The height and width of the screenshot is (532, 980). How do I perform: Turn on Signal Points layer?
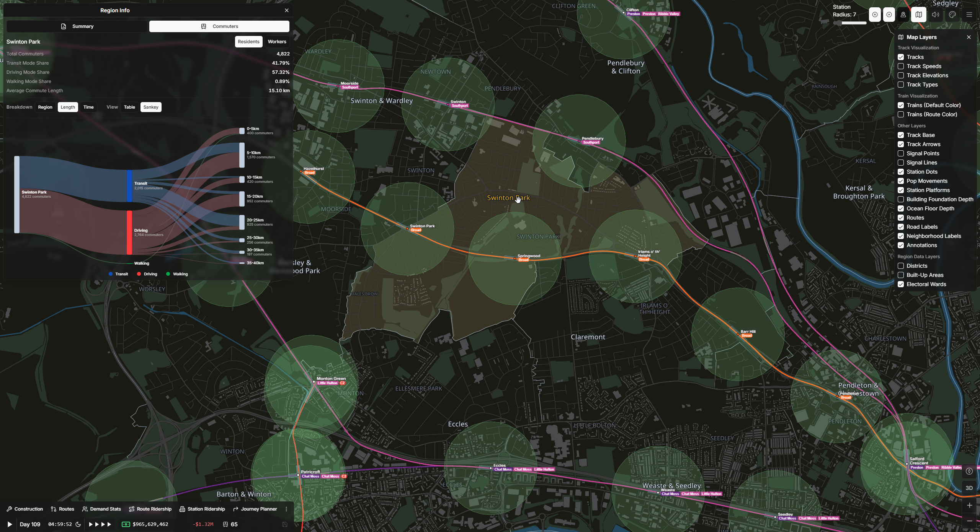(x=901, y=153)
